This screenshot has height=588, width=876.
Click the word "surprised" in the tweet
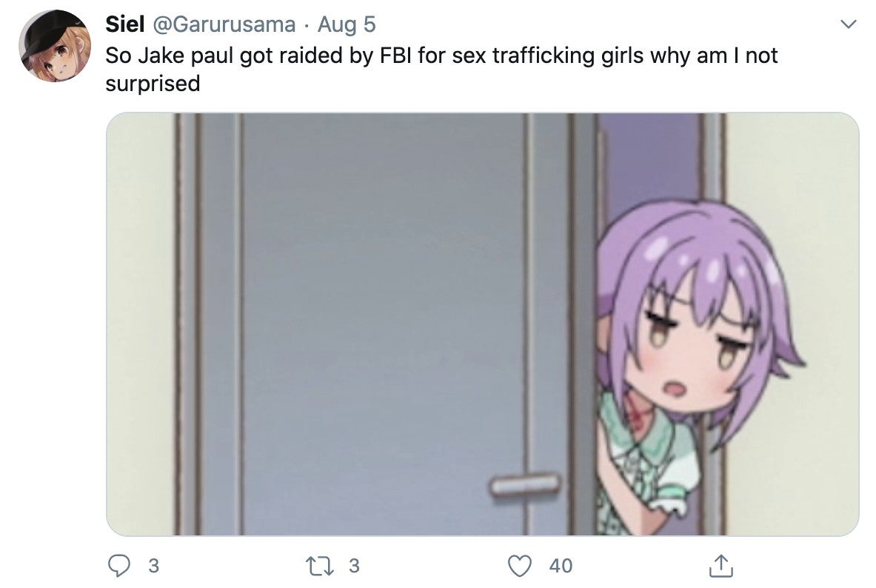tap(153, 84)
